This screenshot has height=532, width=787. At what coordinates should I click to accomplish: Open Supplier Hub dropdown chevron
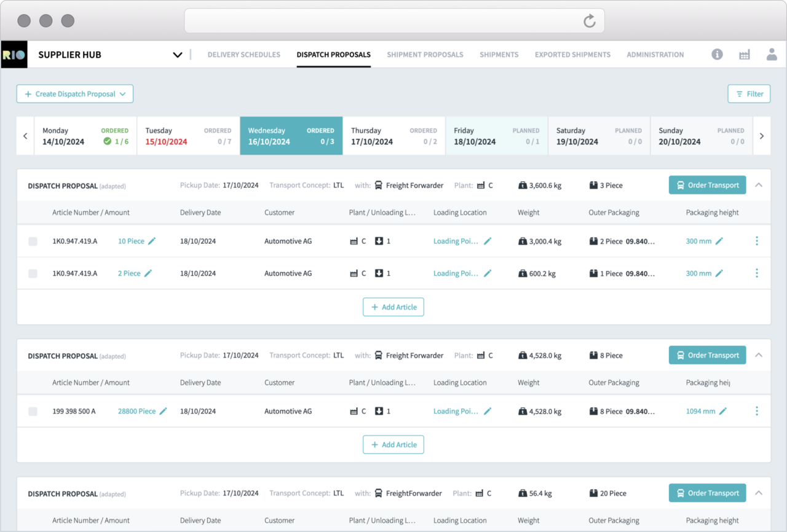coord(178,55)
